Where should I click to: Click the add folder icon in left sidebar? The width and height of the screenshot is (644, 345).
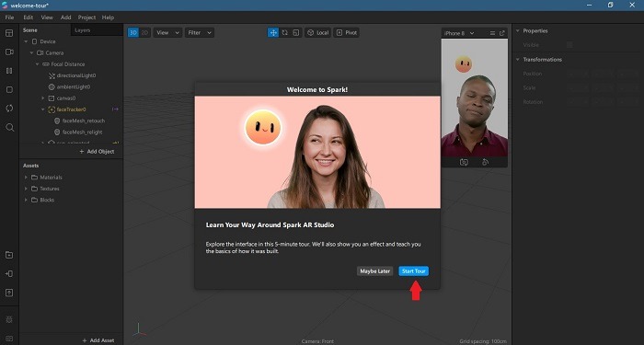pos(9,255)
